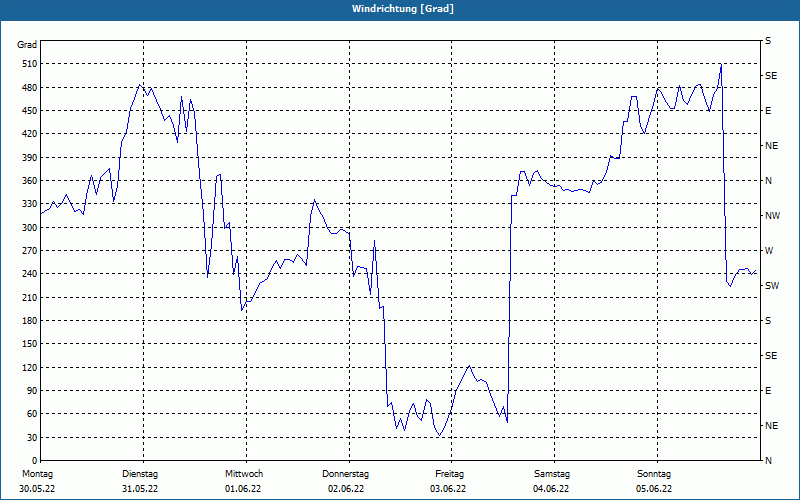Select the 420 axis value
Viewport: 800px width, 500px height.
point(30,134)
